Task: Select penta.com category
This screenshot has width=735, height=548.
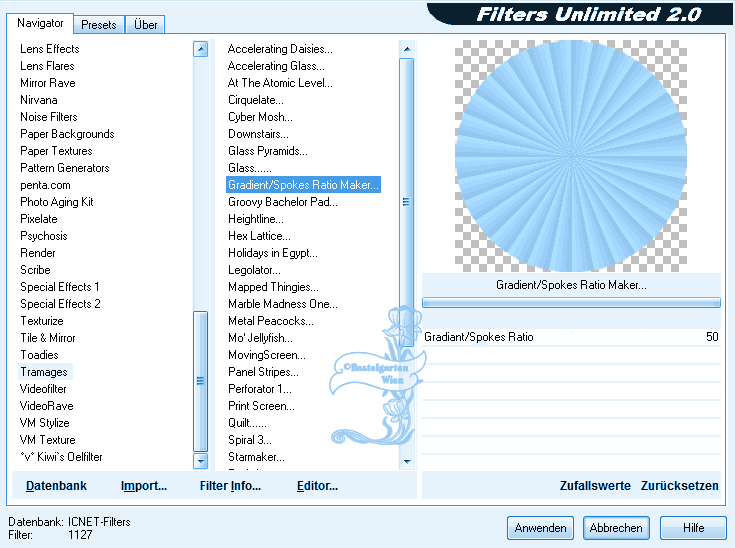Action: pyautogui.click(x=45, y=185)
